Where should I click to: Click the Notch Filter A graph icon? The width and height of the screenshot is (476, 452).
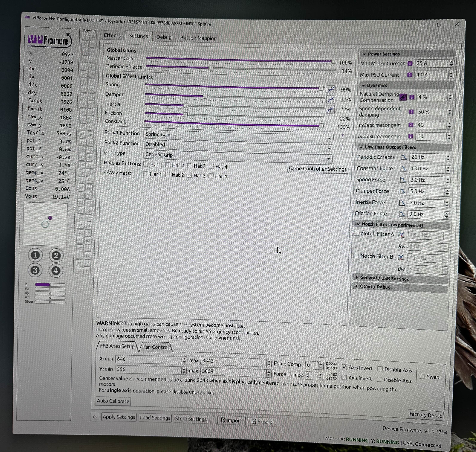401,234
